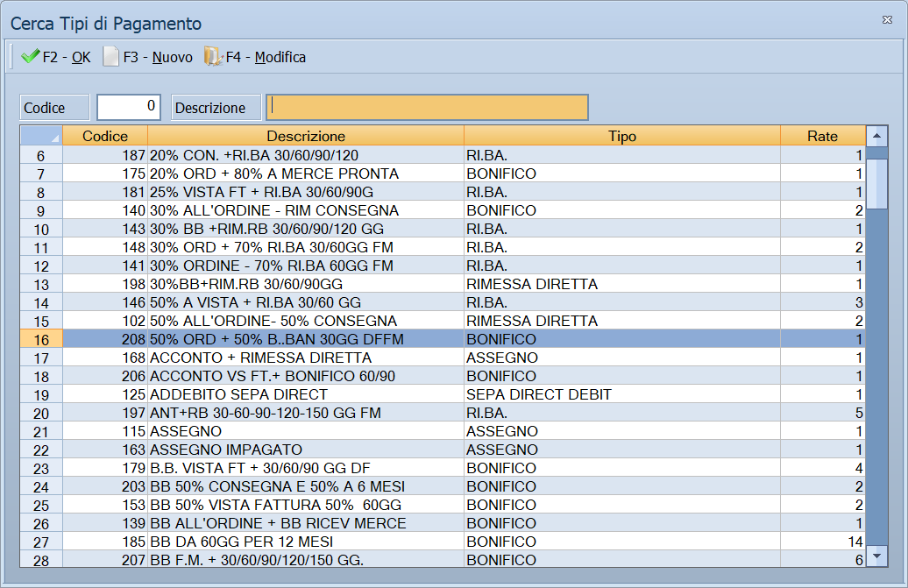
Task: Click the F2 - OK label
Action: click(67, 57)
